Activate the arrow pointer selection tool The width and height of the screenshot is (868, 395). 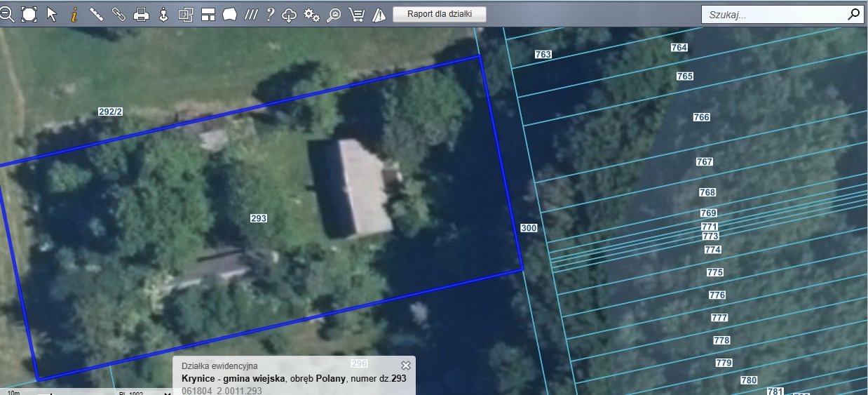(51, 14)
